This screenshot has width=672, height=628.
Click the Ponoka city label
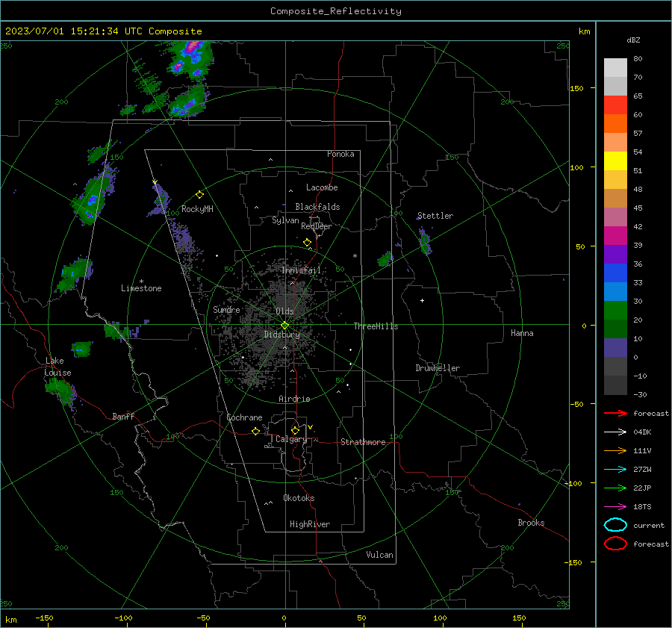pyautogui.click(x=340, y=154)
